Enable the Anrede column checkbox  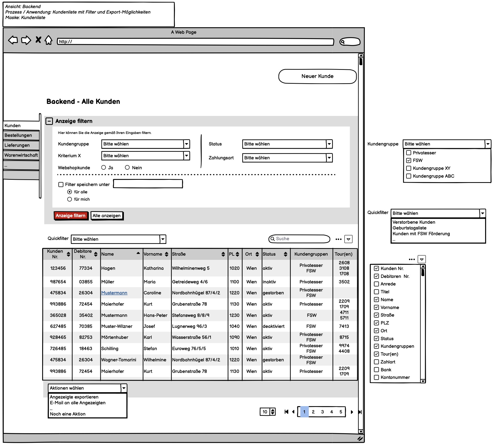pos(376,284)
